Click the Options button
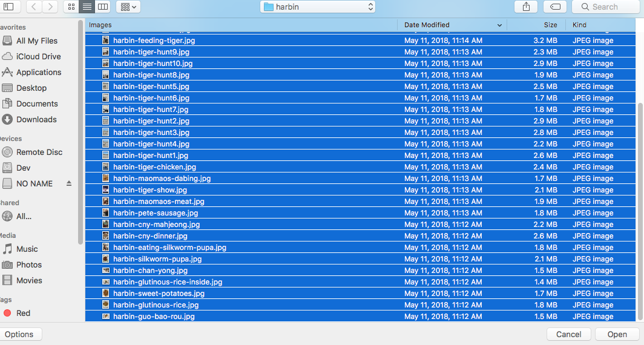The image size is (644, 345). (19, 334)
